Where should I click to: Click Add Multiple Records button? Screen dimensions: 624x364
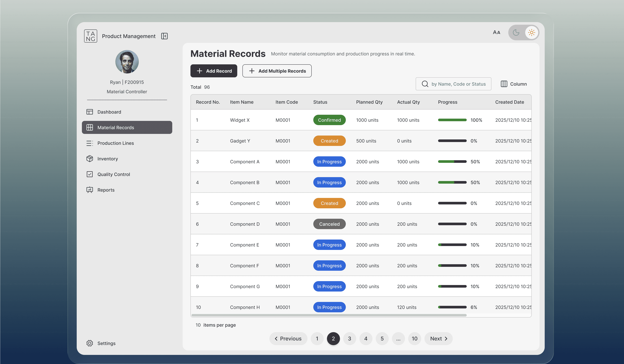(x=277, y=71)
